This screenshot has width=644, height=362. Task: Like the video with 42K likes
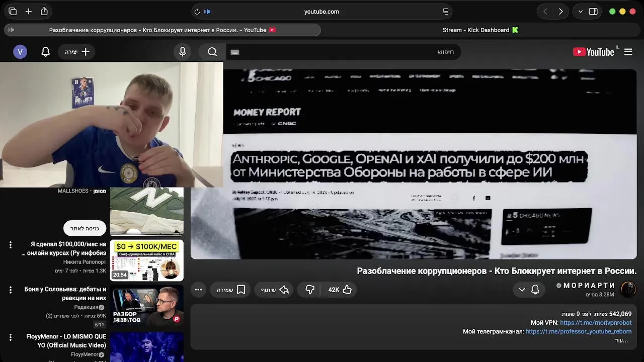coord(340,290)
